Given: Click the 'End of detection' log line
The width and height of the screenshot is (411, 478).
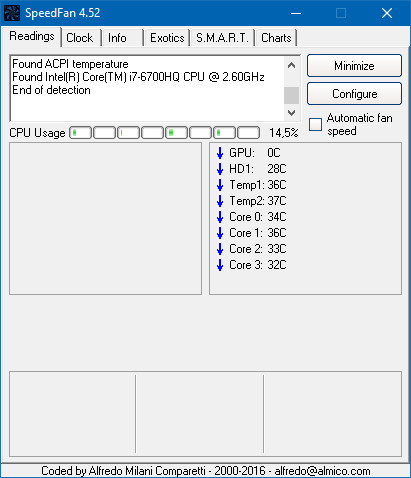Looking at the screenshot, I should coord(51,90).
